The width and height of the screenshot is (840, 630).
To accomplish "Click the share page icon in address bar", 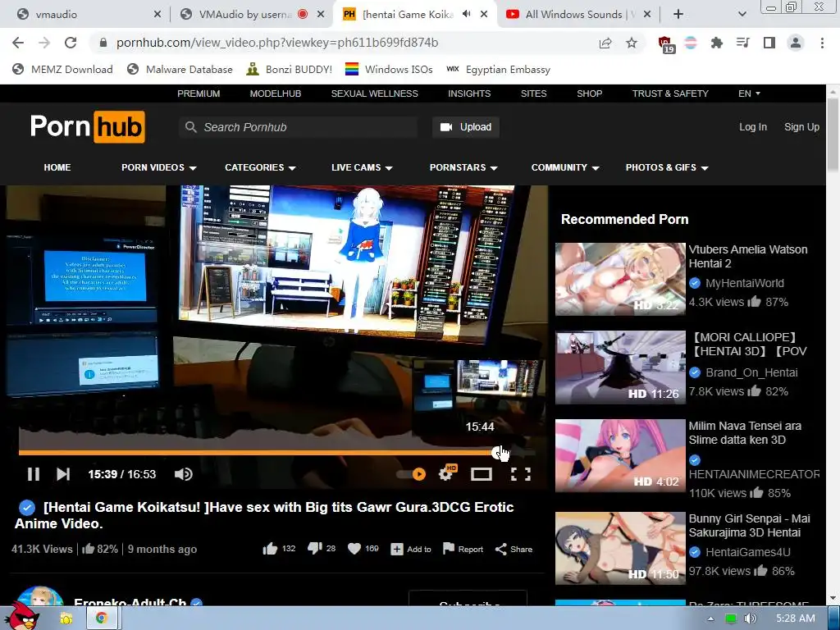I will pos(605,43).
